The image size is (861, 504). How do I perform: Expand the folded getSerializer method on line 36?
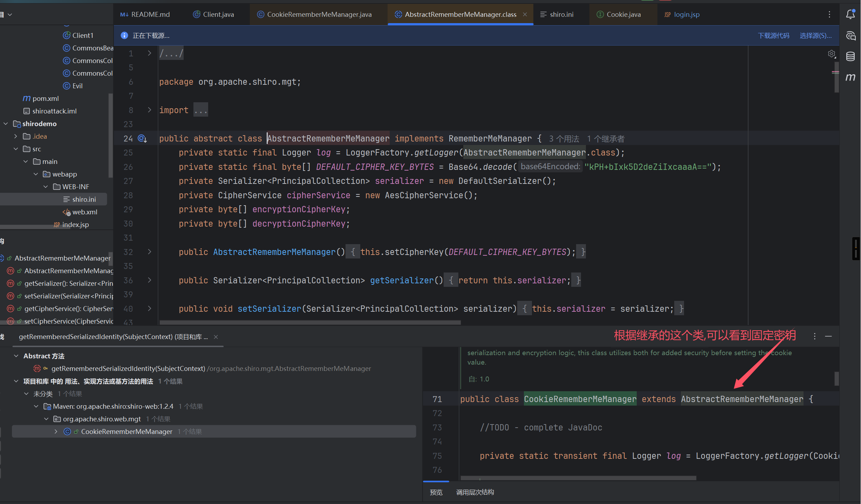coord(150,280)
